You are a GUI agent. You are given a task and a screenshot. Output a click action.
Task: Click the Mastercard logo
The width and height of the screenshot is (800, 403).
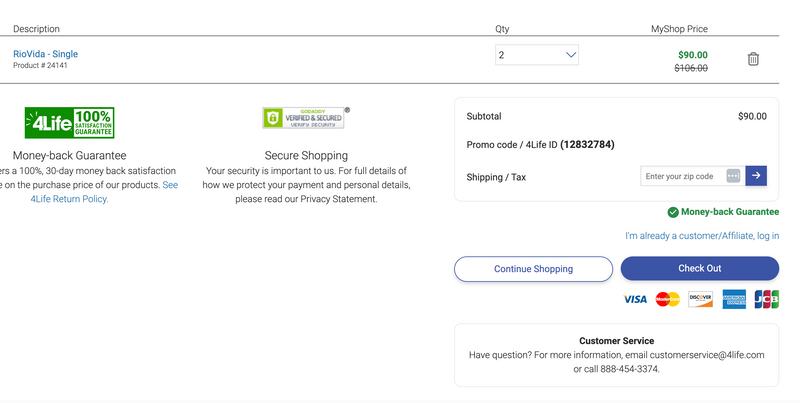(667, 299)
